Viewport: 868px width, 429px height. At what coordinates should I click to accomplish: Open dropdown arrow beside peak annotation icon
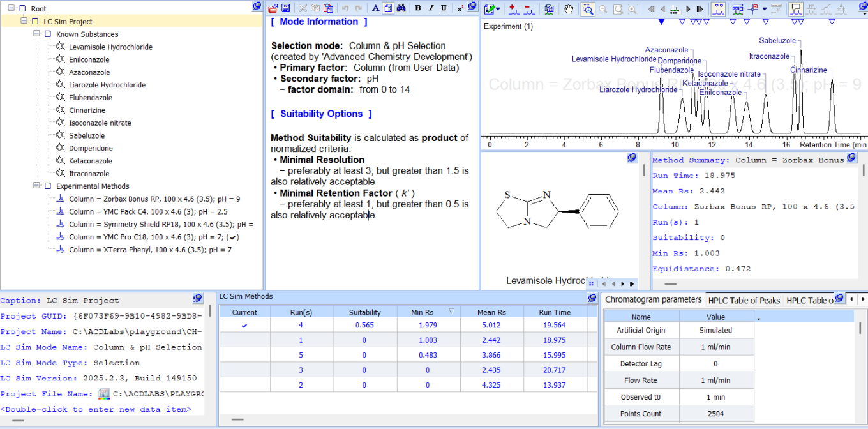click(765, 9)
